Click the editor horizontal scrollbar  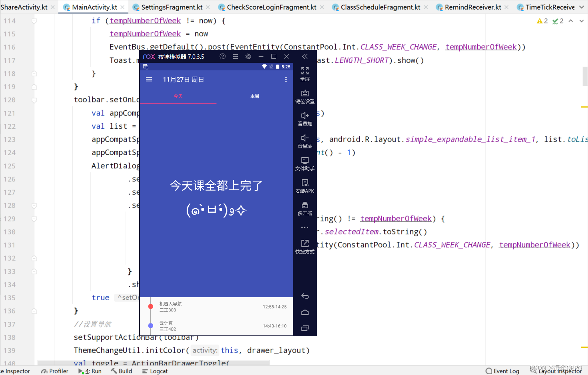[x=153, y=363]
